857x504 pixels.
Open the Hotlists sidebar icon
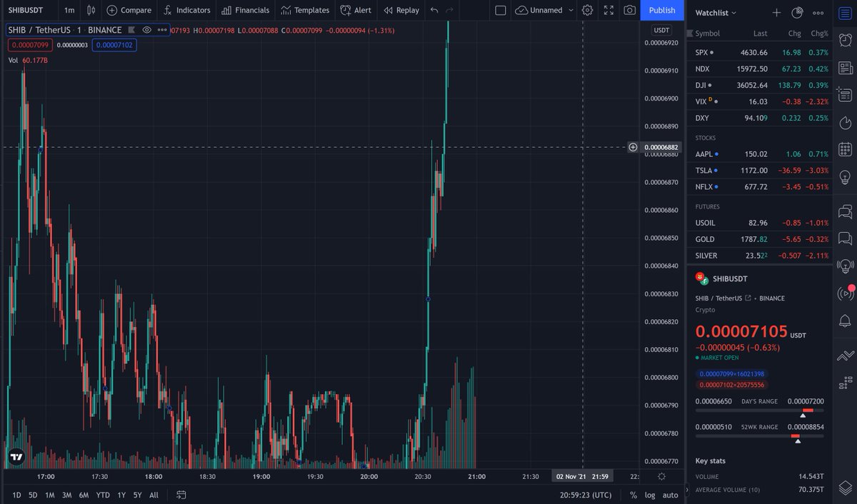click(x=846, y=122)
